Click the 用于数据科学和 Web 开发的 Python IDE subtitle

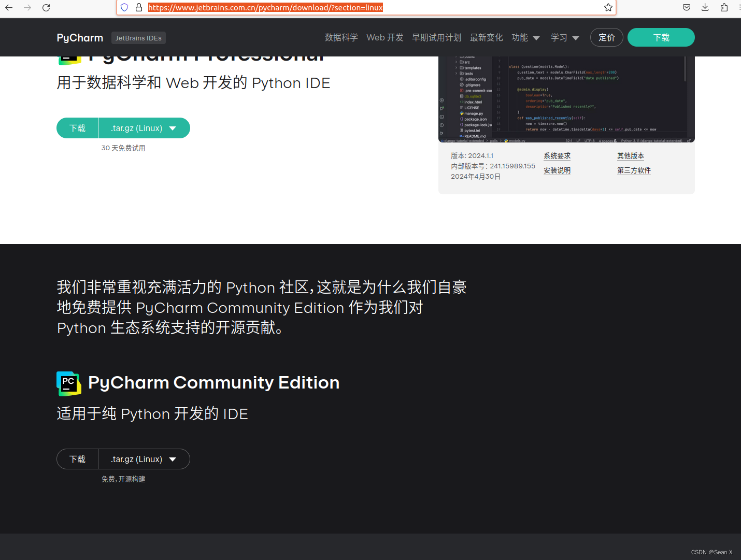(x=193, y=83)
